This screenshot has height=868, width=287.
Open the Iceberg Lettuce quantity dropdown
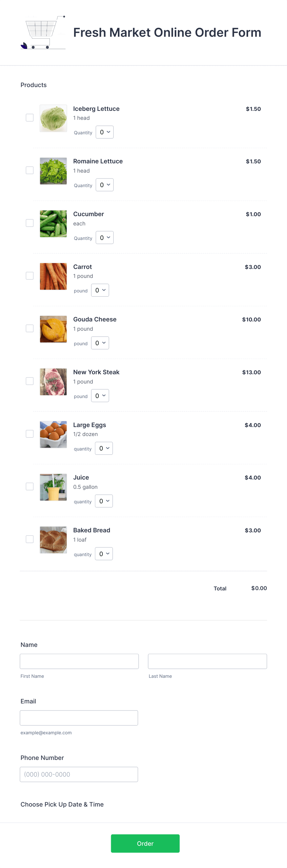click(x=104, y=132)
